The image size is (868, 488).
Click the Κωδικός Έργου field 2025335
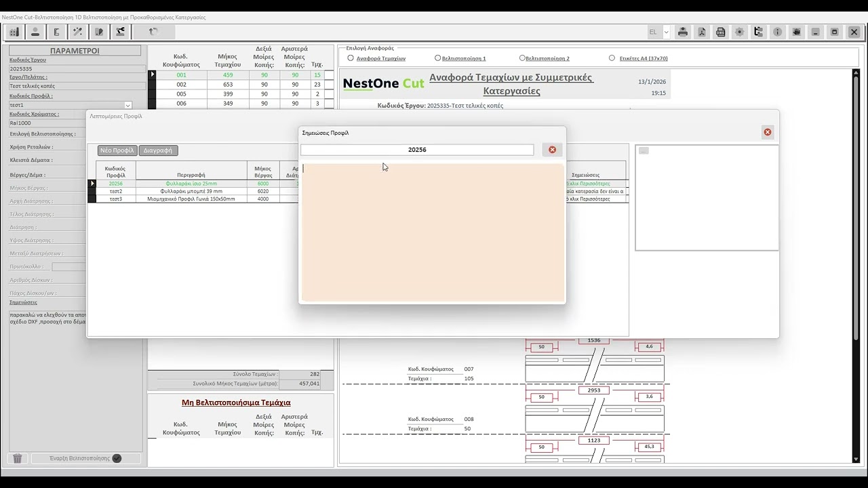pos(77,68)
